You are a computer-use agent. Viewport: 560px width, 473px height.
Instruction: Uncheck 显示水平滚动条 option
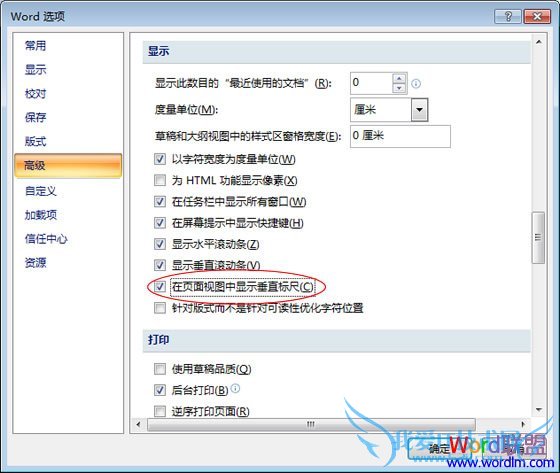tap(160, 244)
